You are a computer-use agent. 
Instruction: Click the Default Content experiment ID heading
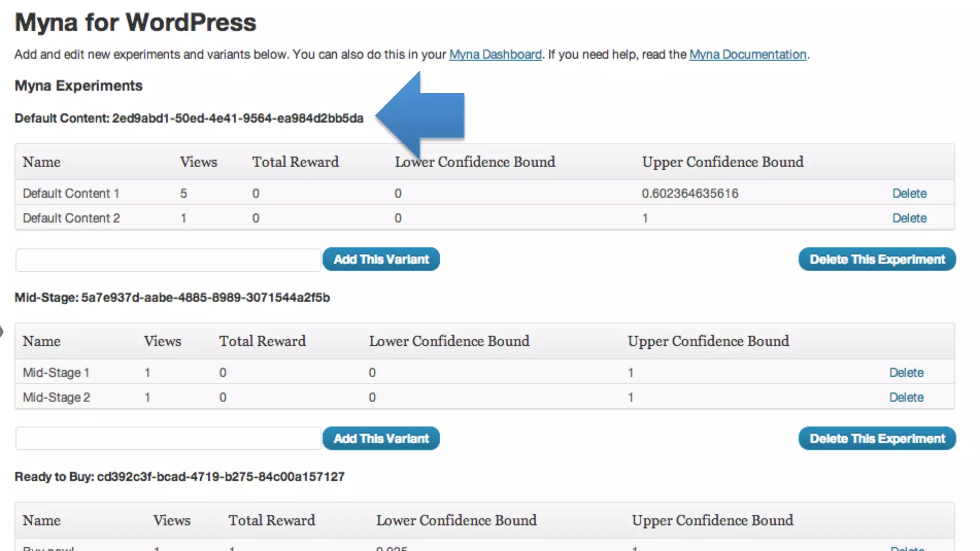point(189,118)
